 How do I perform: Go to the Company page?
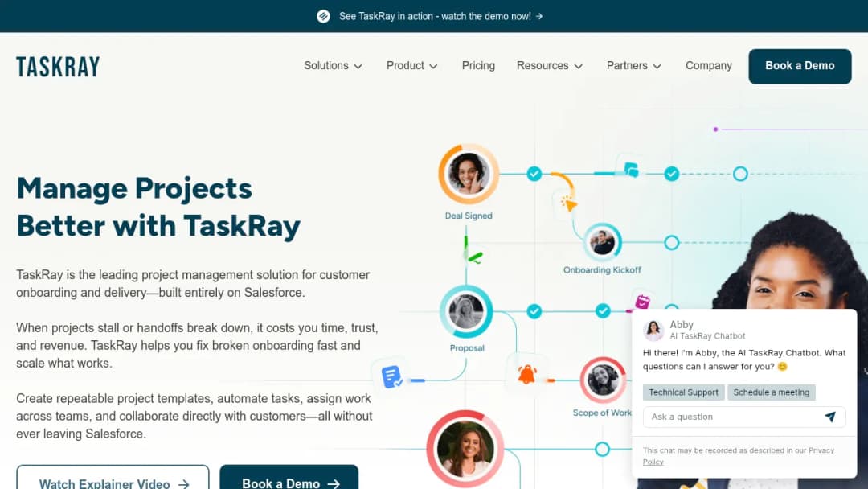tap(709, 66)
